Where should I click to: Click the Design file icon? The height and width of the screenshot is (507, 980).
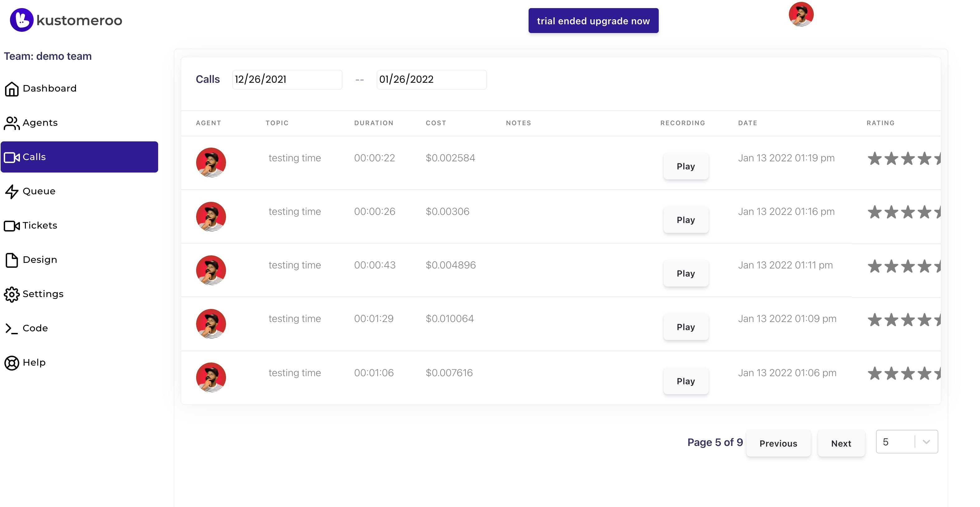pyautogui.click(x=12, y=260)
